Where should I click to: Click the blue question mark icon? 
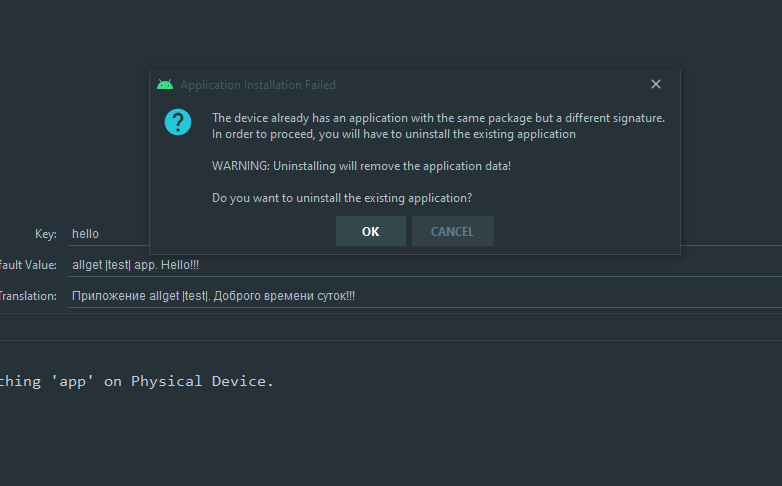click(x=178, y=122)
